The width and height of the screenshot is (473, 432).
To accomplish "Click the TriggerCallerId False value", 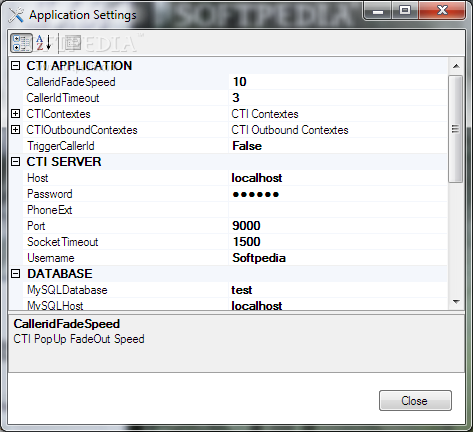I will tap(338, 146).
